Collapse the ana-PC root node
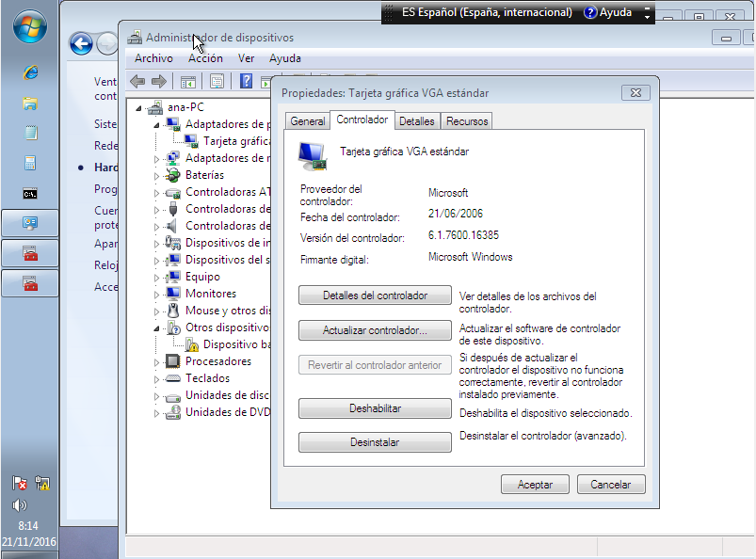The image size is (756, 559). [x=138, y=108]
